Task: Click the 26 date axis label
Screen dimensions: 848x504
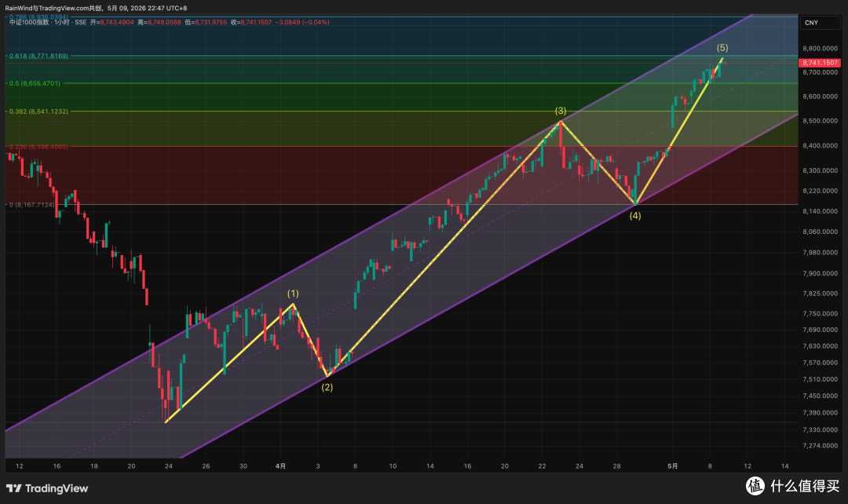Action: point(206,466)
